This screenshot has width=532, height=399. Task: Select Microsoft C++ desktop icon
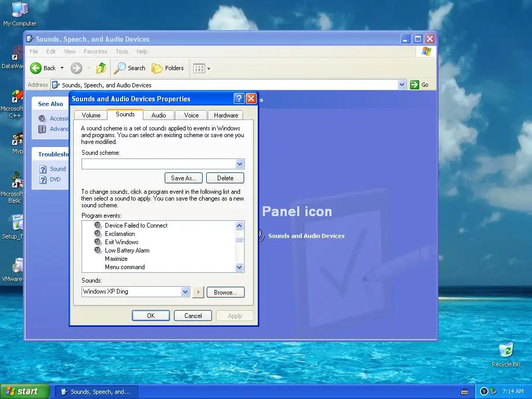click(x=13, y=104)
